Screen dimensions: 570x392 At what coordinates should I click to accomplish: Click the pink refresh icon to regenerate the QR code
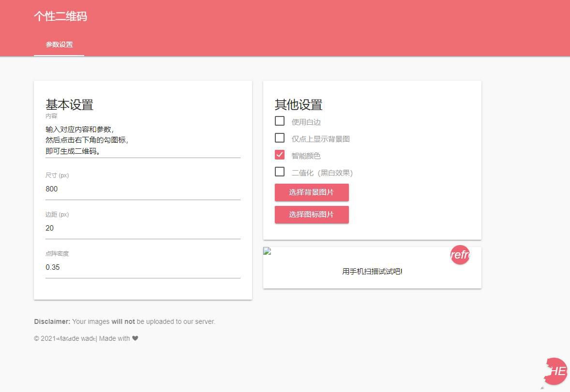tap(460, 255)
